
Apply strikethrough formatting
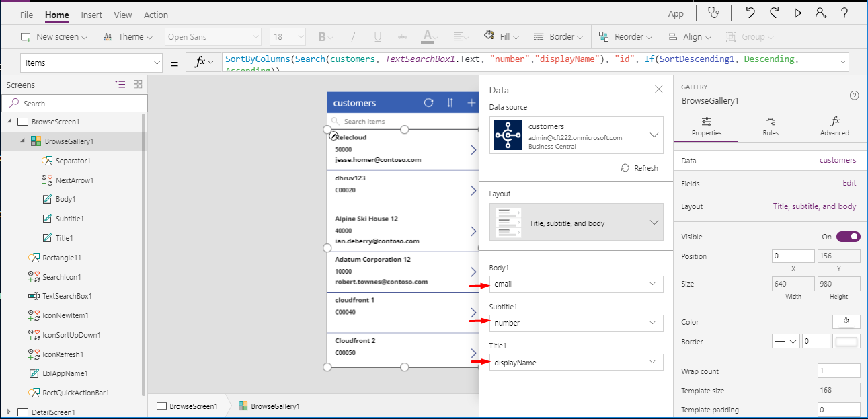click(402, 37)
